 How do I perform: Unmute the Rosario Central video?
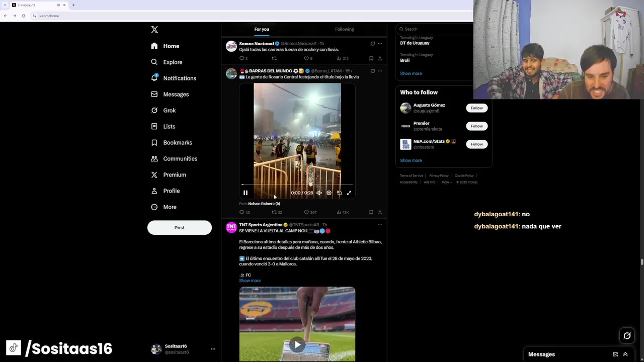coord(319,193)
